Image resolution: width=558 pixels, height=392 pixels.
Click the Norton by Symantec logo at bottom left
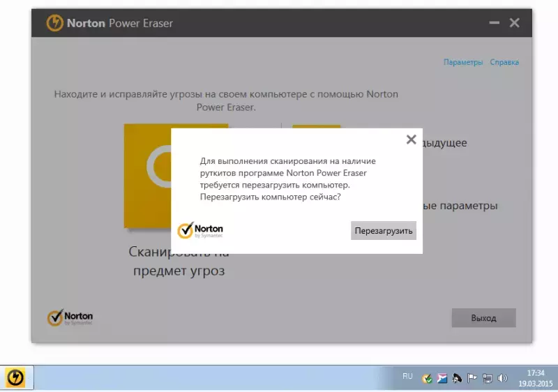click(x=70, y=317)
